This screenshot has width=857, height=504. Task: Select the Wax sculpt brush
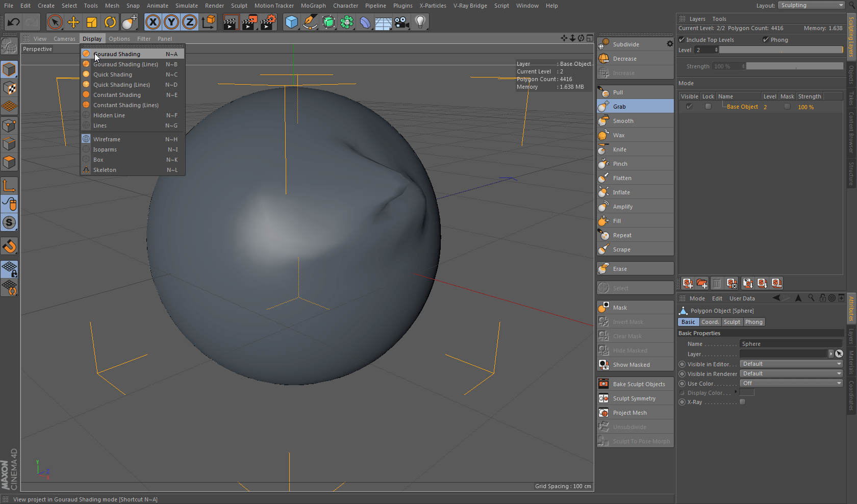[635, 135]
